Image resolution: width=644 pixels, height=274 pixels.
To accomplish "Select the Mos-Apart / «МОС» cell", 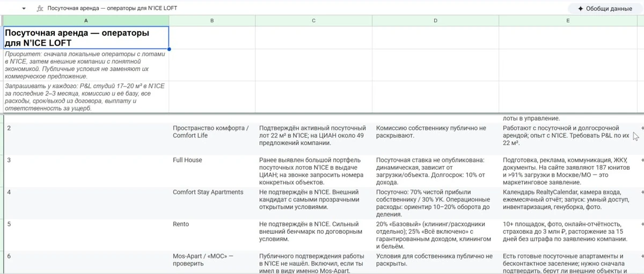I will tap(212, 263).
